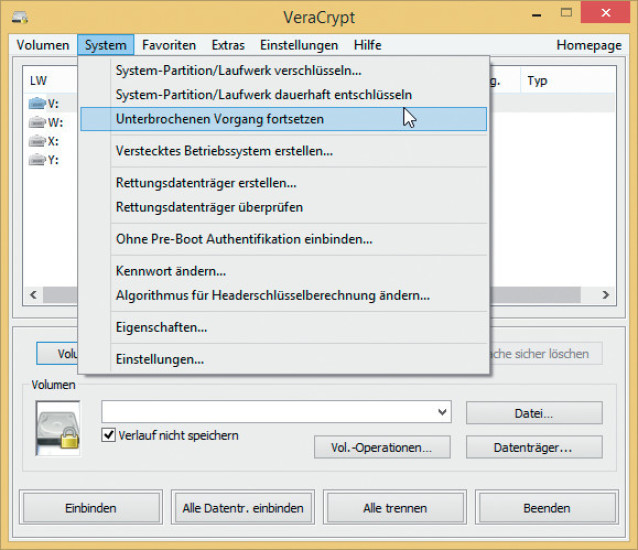
Task: Choose System-Partition/Laufwerk dauerhaft entschlüsseln
Action: pos(284,94)
